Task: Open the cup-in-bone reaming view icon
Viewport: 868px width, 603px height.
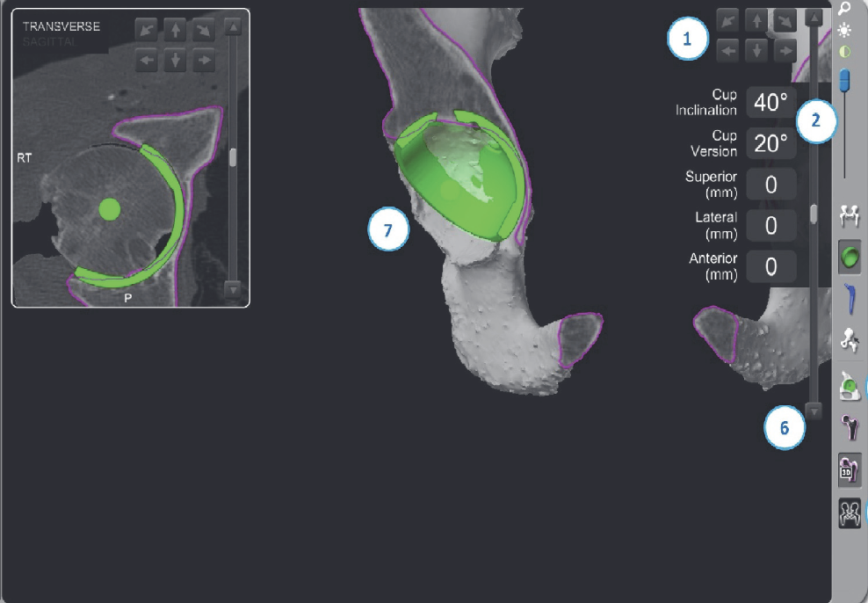Action: [x=850, y=385]
